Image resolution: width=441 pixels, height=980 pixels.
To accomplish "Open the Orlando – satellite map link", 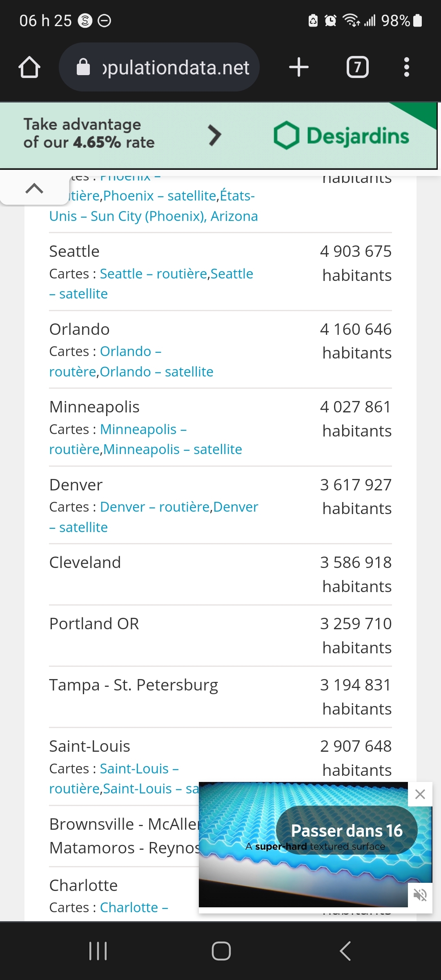I will pyautogui.click(x=156, y=372).
